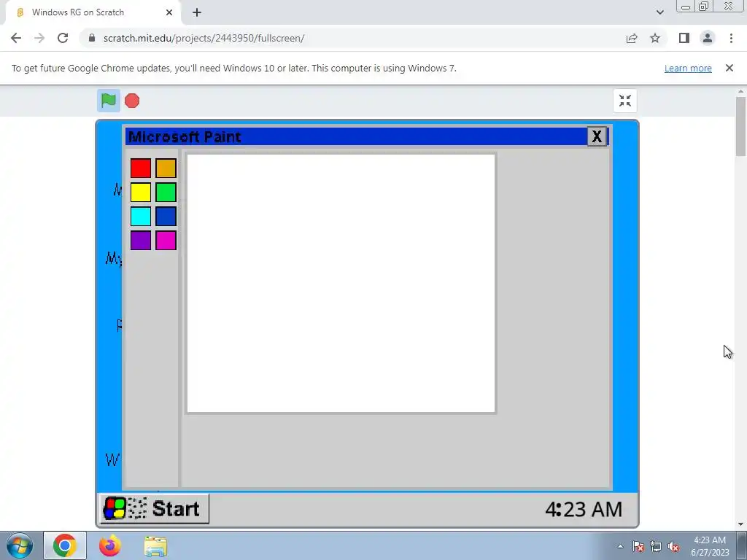Open the Learn more link about Chrome updates

tap(688, 68)
